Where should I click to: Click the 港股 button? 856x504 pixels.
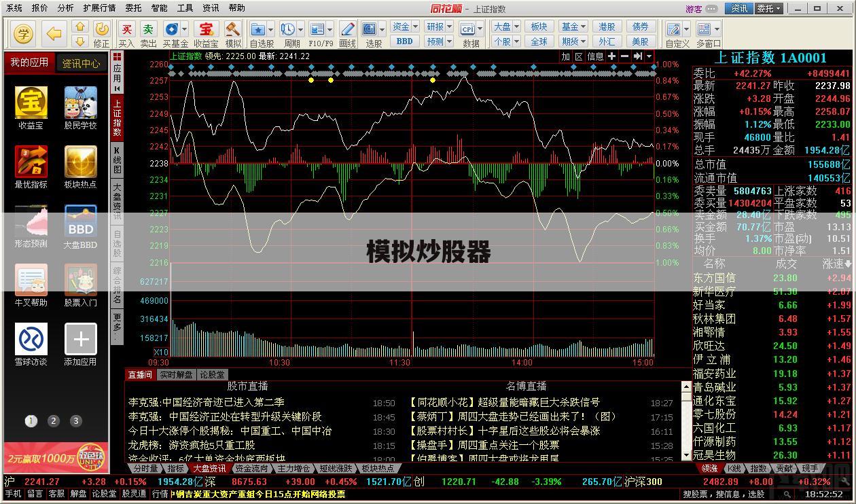tap(607, 26)
